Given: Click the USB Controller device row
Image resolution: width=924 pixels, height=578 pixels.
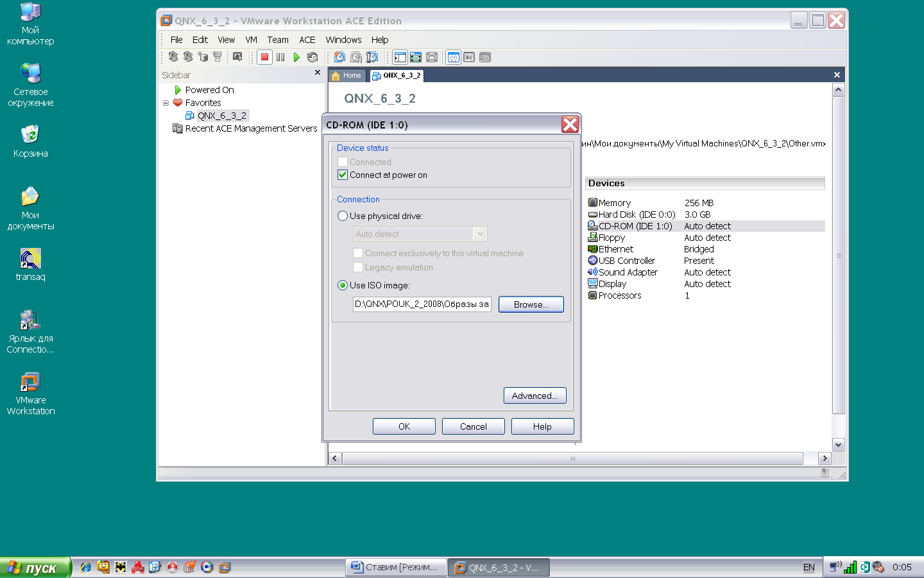Looking at the screenshot, I should pyautogui.click(x=706, y=261).
